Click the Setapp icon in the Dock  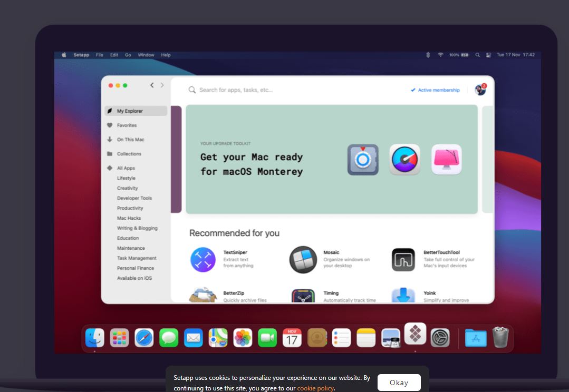[x=415, y=334]
